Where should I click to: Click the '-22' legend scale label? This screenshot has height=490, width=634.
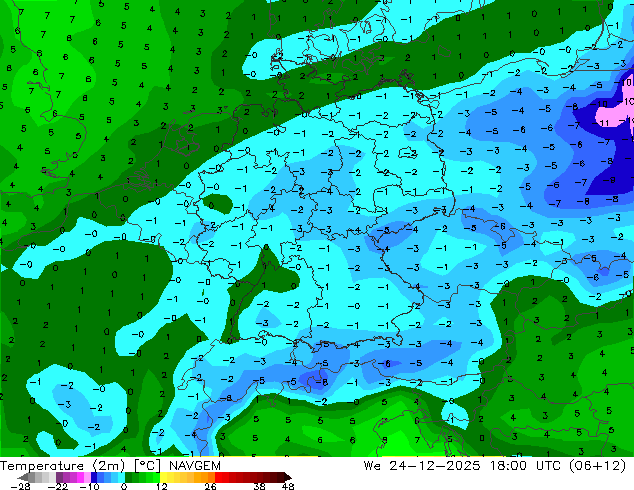[58, 486]
